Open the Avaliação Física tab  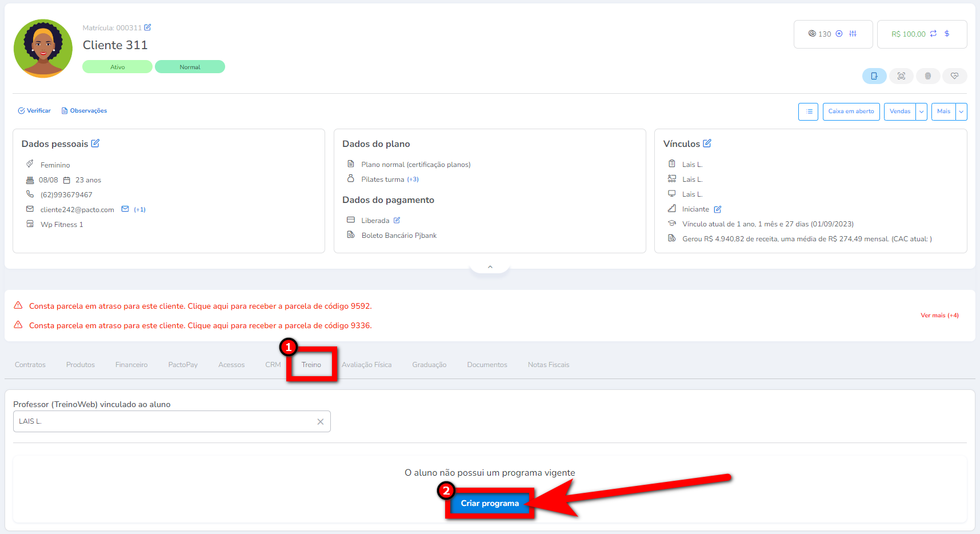click(x=367, y=365)
